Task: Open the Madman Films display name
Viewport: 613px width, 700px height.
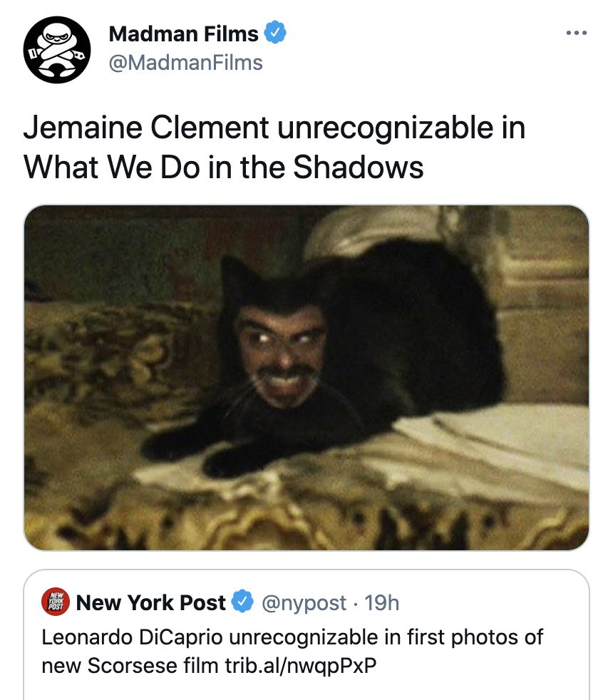Action: (x=183, y=34)
